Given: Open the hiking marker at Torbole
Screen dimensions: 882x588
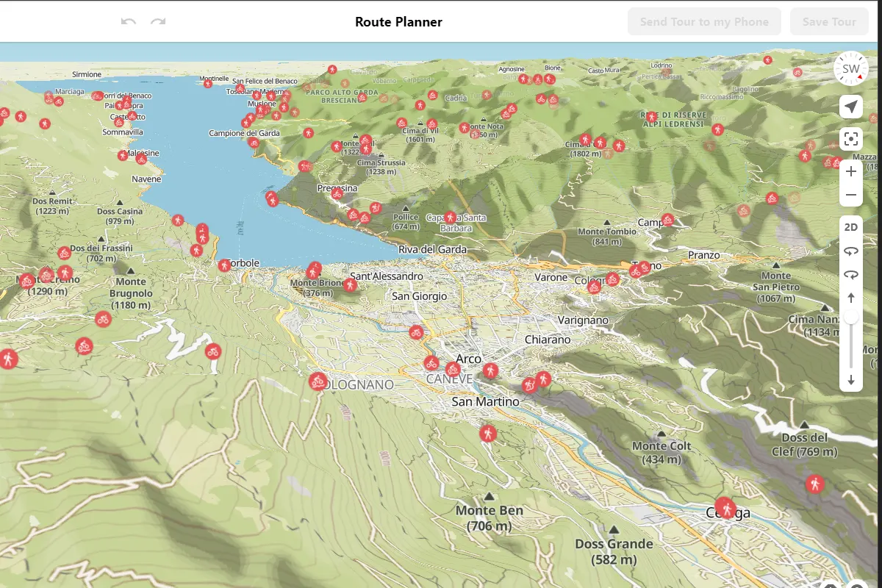Looking at the screenshot, I should coord(225,265).
